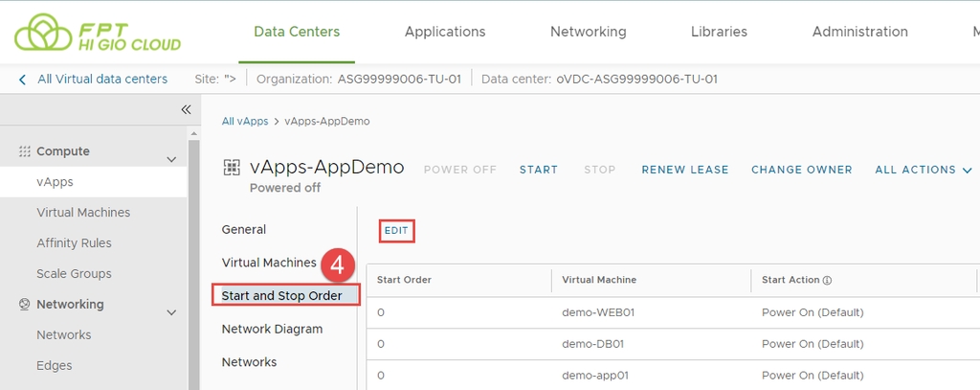Screen dimensions: 980x390
Task: Collapse the Compute section chevron
Action: [x=171, y=159]
